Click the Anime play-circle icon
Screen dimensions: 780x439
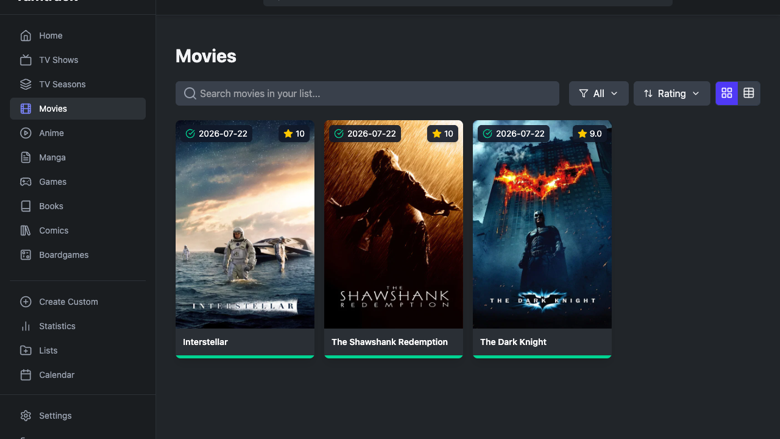(x=25, y=133)
